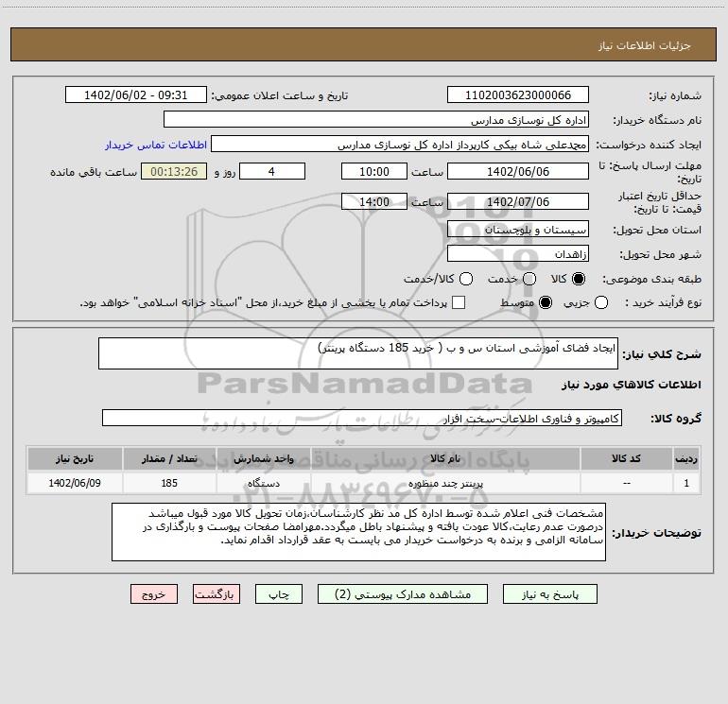The height and width of the screenshot is (704, 728).
Task: Click the price validity time 14:00
Action: pos(374,201)
